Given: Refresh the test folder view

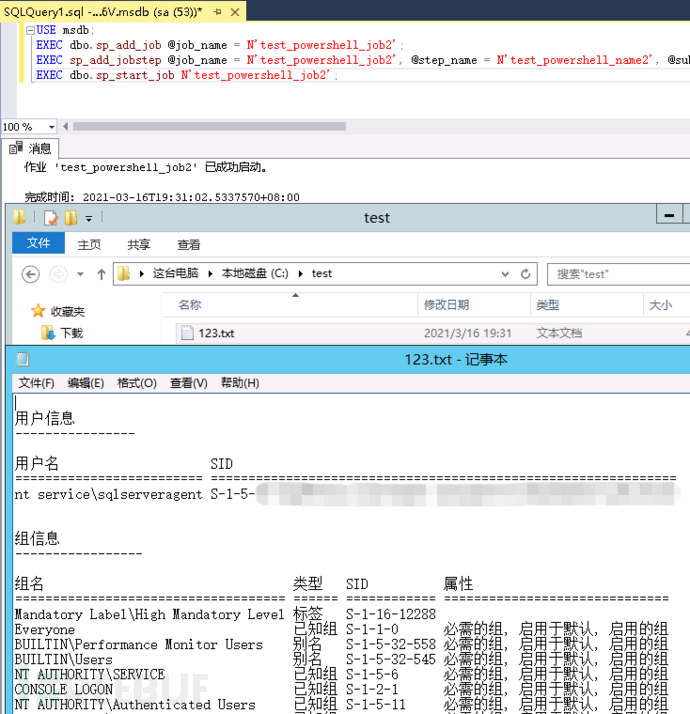Looking at the screenshot, I should pos(526,274).
